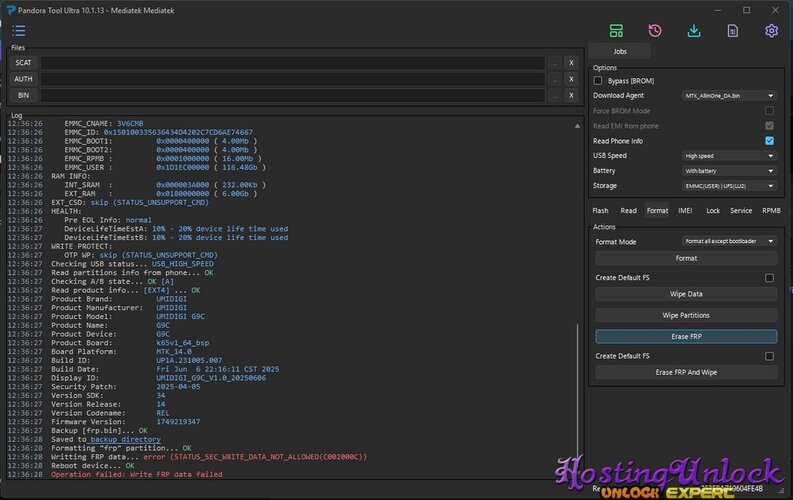The width and height of the screenshot is (793, 500).
Task: Switch to the Lock tab
Action: 713,210
